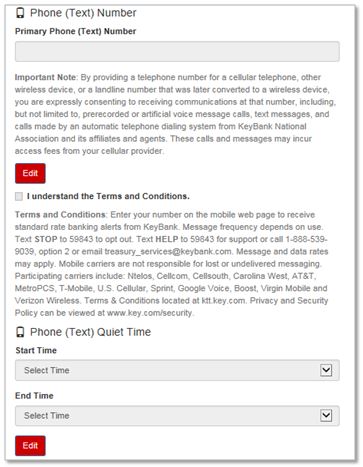
Task: Click the www.key.com/security address
Action: click(150, 313)
